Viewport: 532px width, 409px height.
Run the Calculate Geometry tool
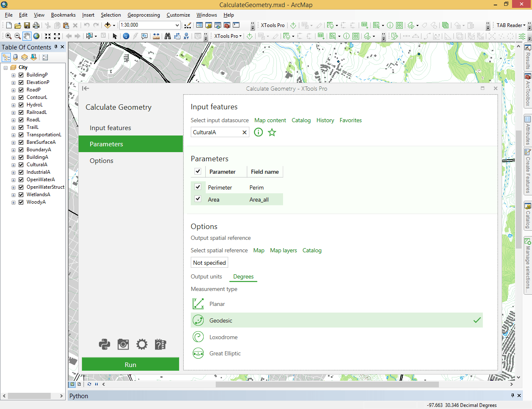[131, 365]
